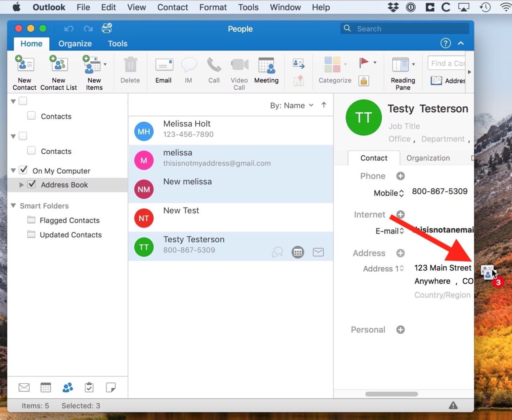Viewport: 512px width, 420px height.
Task: Start a Video Call from the ribbon
Action: [x=239, y=72]
